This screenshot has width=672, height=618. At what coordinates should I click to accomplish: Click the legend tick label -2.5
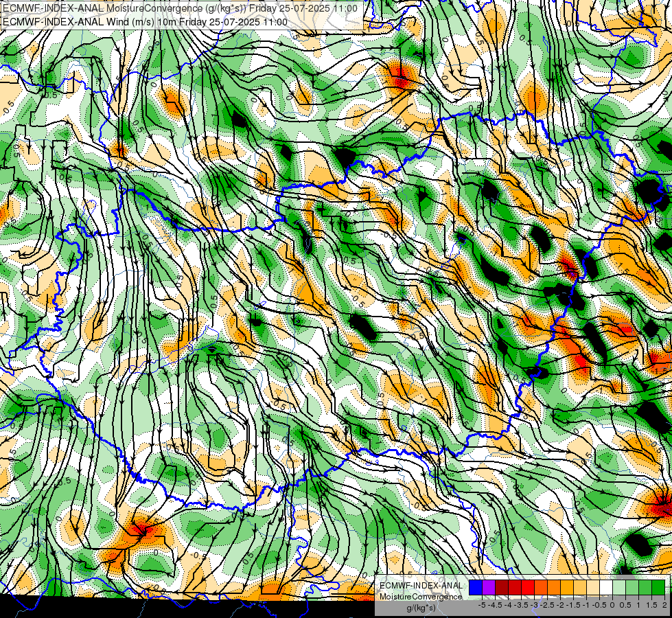pos(547,605)
